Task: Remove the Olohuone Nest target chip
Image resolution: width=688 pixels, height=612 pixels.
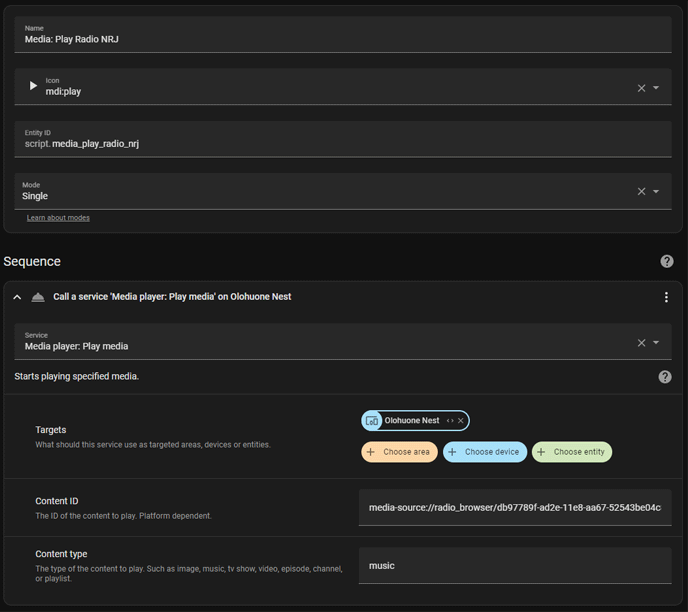Action: coord(461,421)
